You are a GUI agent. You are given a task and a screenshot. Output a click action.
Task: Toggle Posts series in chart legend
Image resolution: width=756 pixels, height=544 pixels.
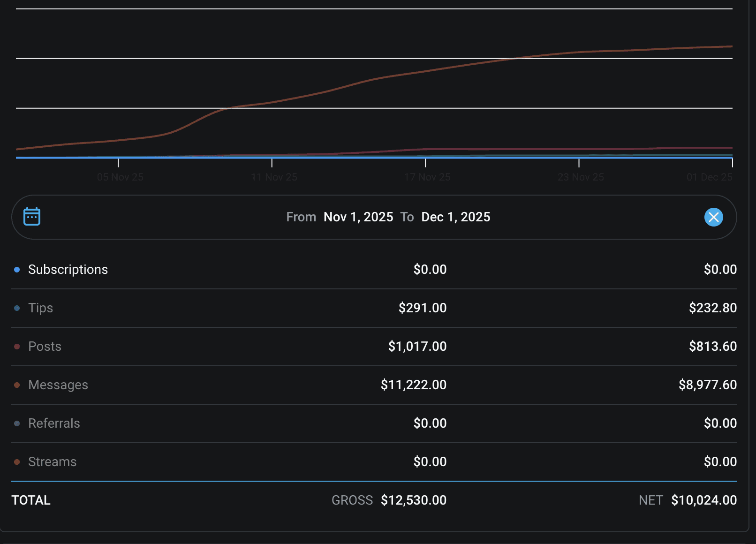45,347
